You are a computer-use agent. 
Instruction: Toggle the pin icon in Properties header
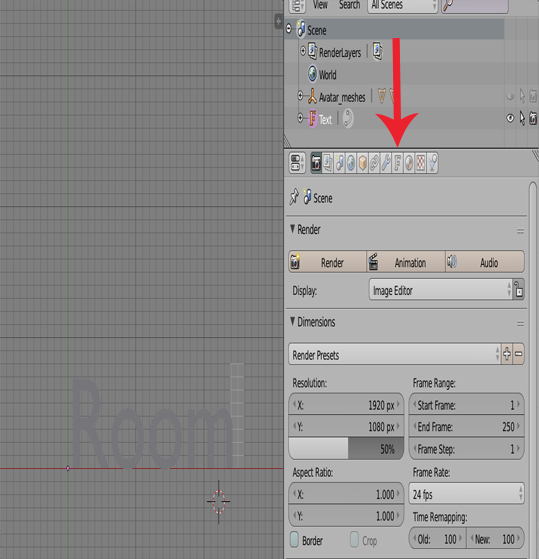tap(294, 197)
